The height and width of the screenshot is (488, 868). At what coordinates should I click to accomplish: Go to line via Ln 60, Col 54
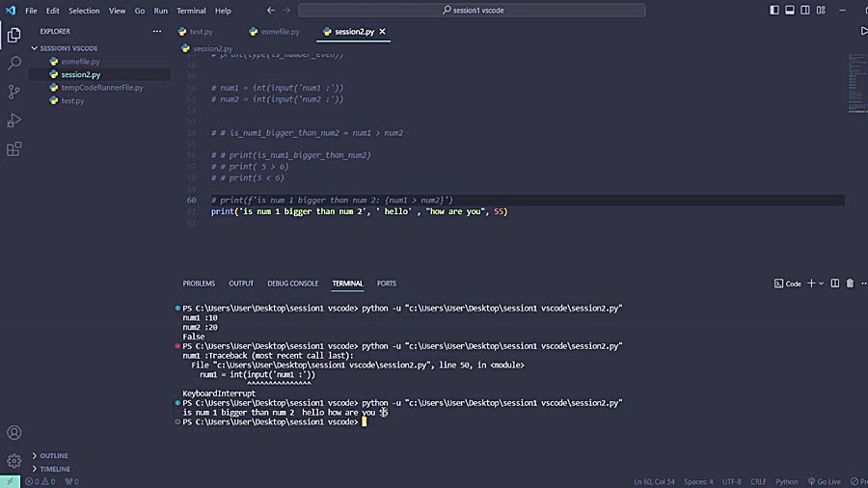click(x=654, y=481)
